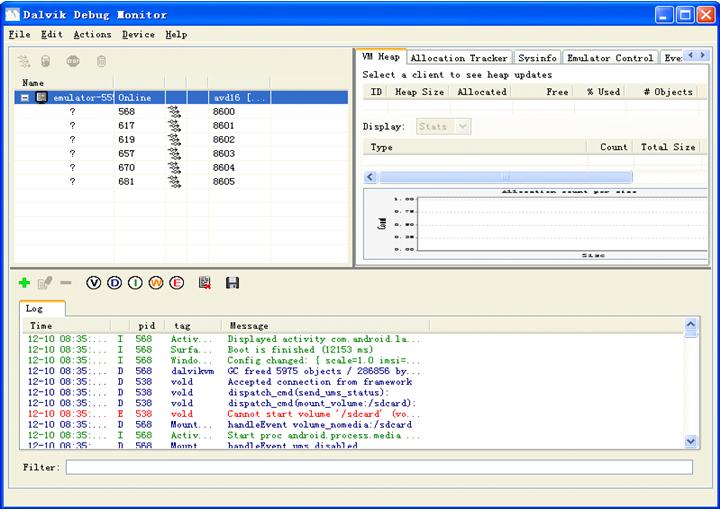Click the Total Size column header
720x520 pixels.
668,147
